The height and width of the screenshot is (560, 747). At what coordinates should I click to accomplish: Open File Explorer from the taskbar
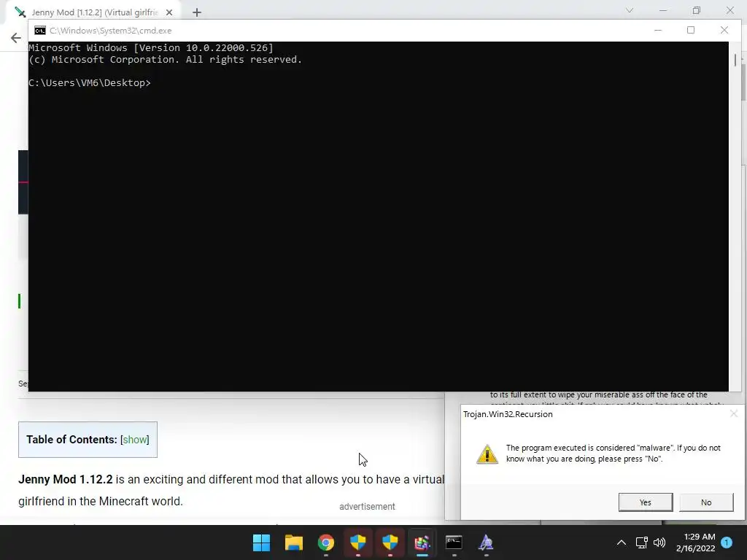293,542
